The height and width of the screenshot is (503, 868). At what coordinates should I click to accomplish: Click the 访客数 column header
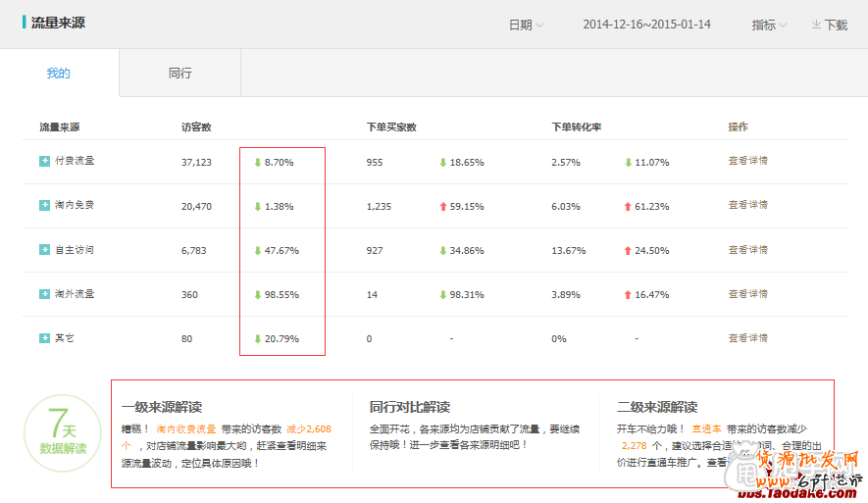tap(196, 127)
